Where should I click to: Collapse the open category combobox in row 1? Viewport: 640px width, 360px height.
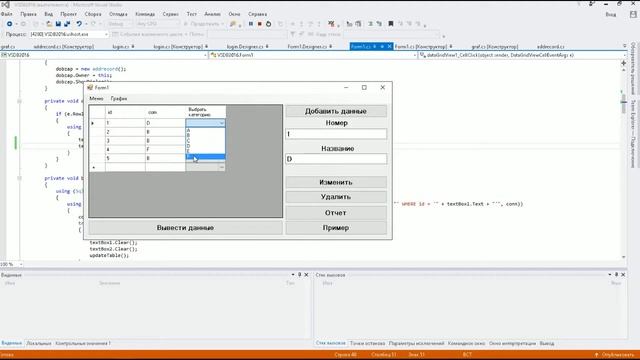pos(222,123)
